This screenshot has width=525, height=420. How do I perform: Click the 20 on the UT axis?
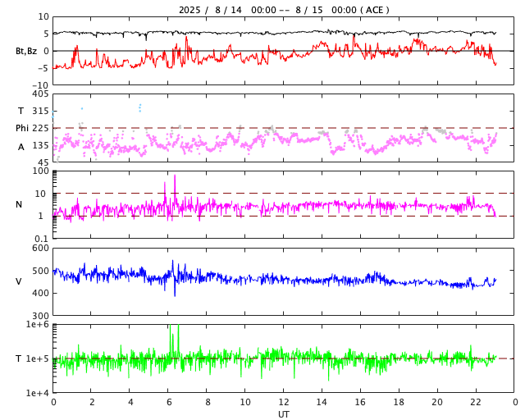click(x=437, y=402)
